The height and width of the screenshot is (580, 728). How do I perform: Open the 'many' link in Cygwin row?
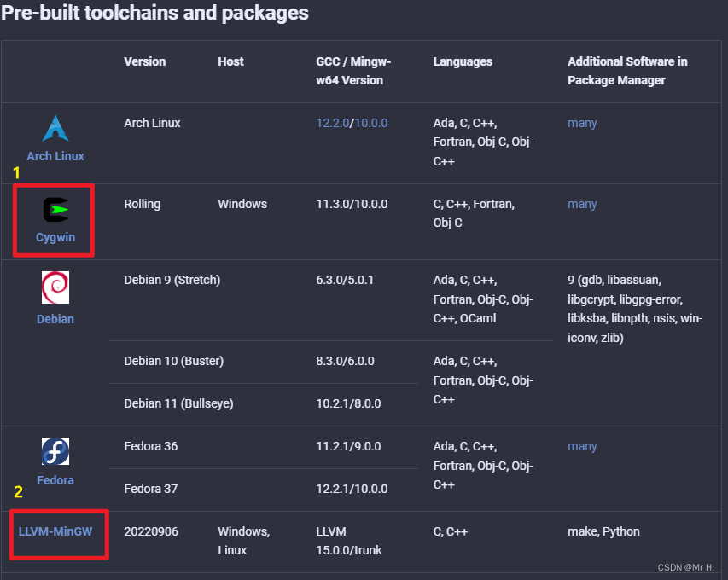pos(582,204)
